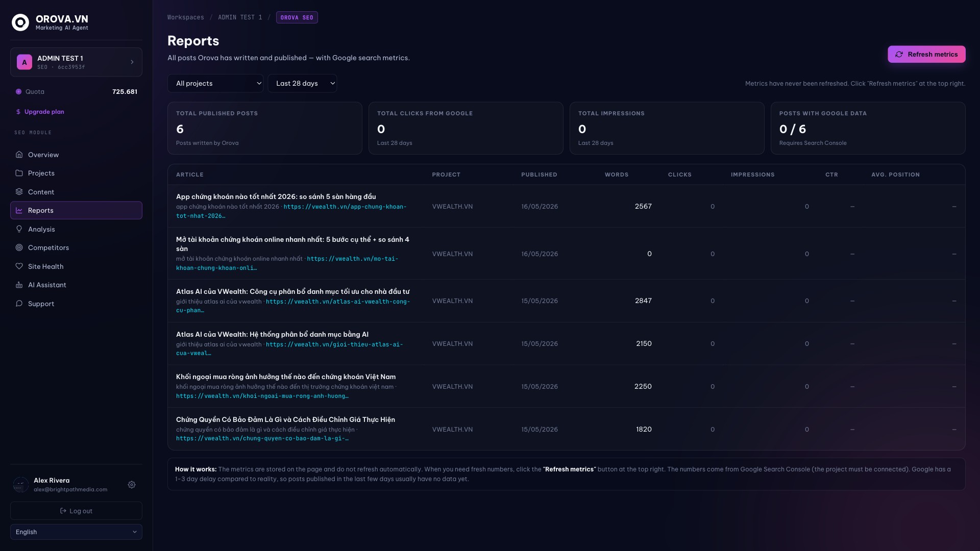Screen dimensions: 980x551
Task: Click the Total Published Posts card
Action: [x=265, y=128]
